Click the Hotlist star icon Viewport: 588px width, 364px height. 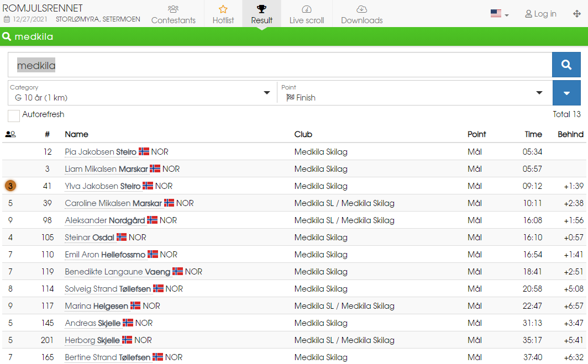[x=223, y=9]
